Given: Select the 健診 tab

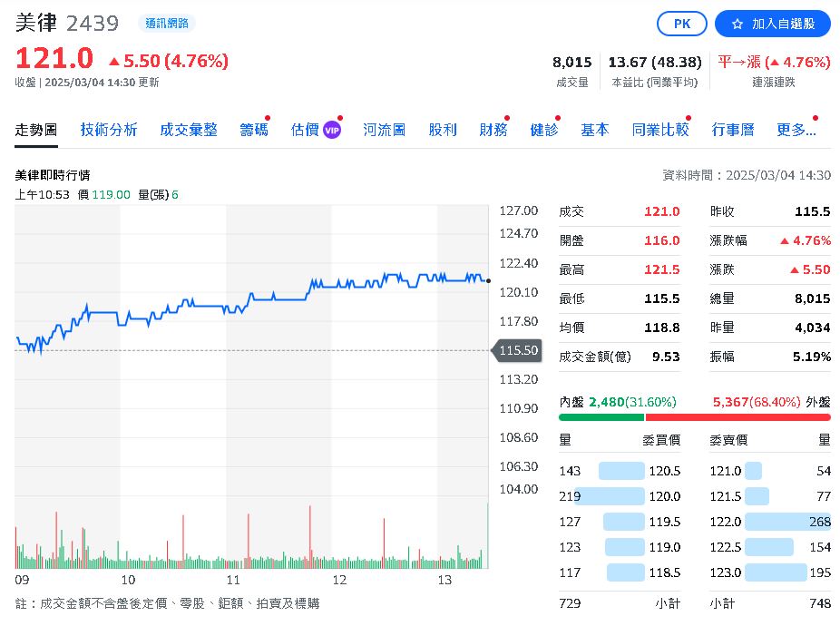Looking at the screenshot, I should click(x=544, y=130).
